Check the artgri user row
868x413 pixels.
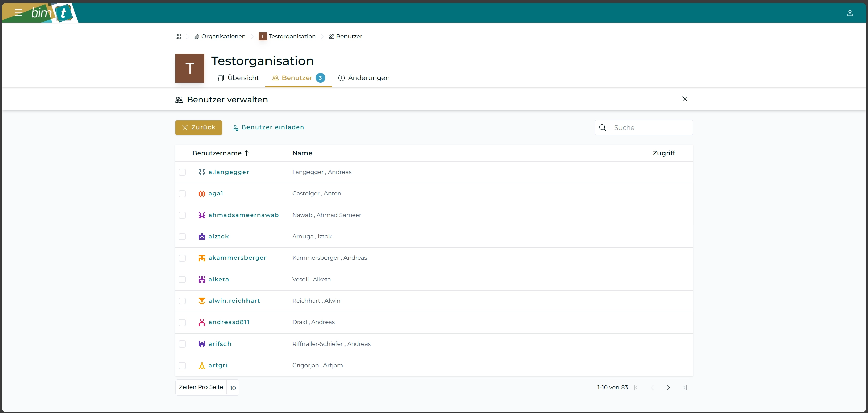[182, 366]
